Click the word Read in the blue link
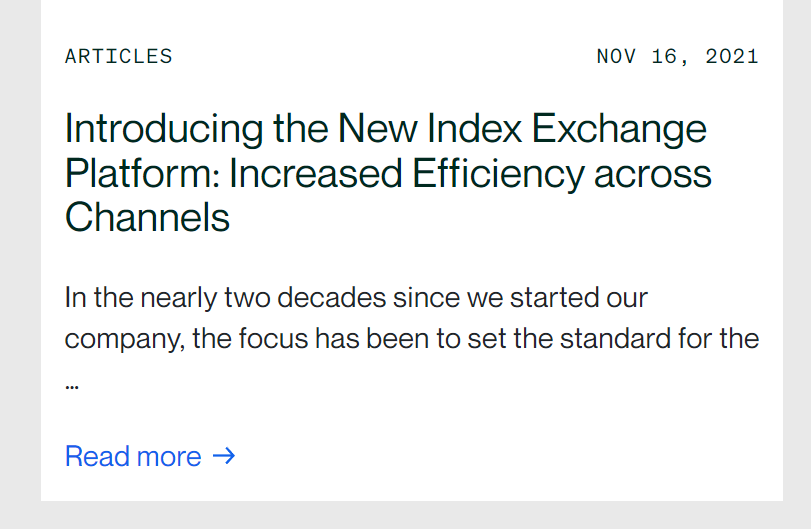Viewport: 811px width, 529px height. (x=97, y=456)
